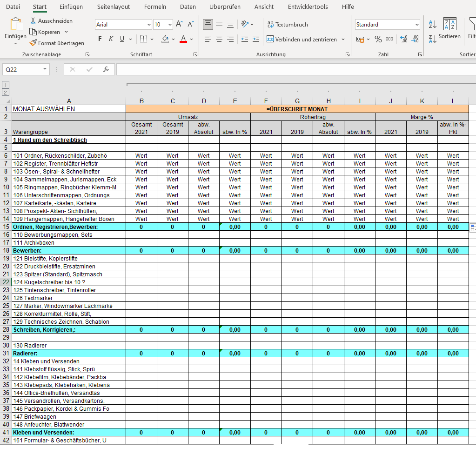Increase font size with larger A icon
Screen dimensions: 476x461
pyautogui.click(x=180, y=24)
